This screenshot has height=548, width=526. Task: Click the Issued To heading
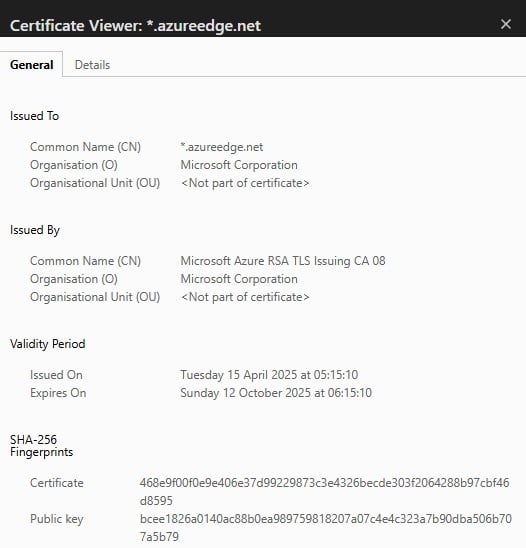coord(34,116)
